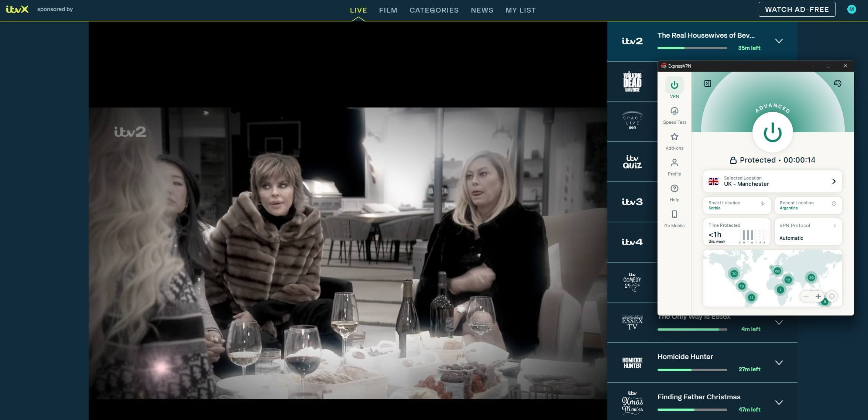Click the Finding Father Christmas progress bar
The height and width of the screenshot is (420, 868).
[692, 410]
